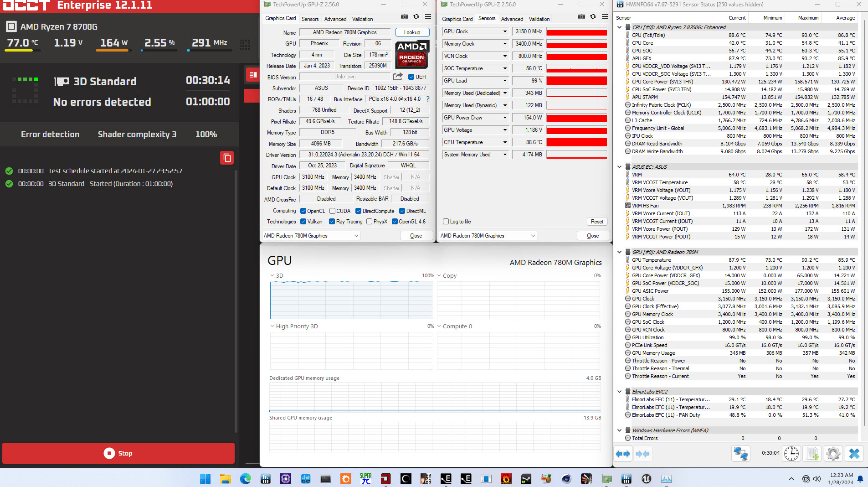Collapse the CPU [#0] AMD Ryzen sensor group
The width and height of the screenshot is (868, 487).
619,27
